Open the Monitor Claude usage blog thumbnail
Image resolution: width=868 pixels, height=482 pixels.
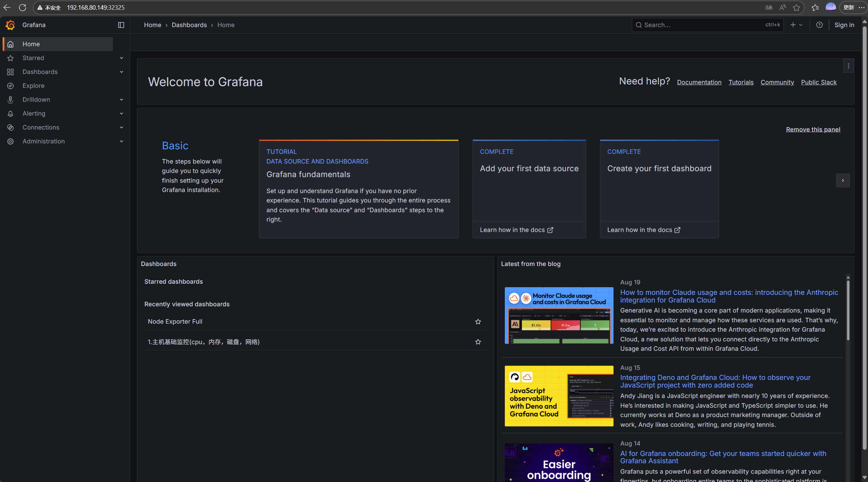[x=559, y=315]
